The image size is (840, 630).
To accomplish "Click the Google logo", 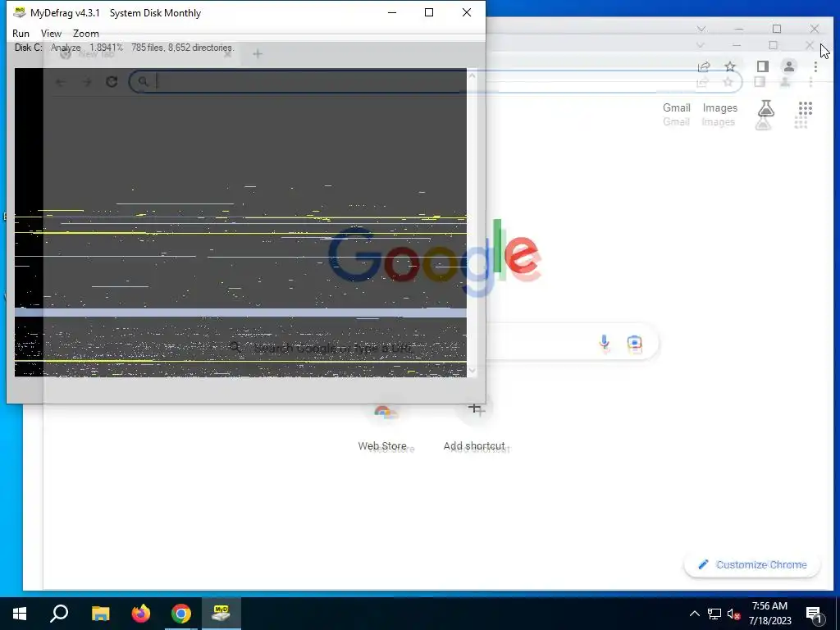I will coord(435,258).
